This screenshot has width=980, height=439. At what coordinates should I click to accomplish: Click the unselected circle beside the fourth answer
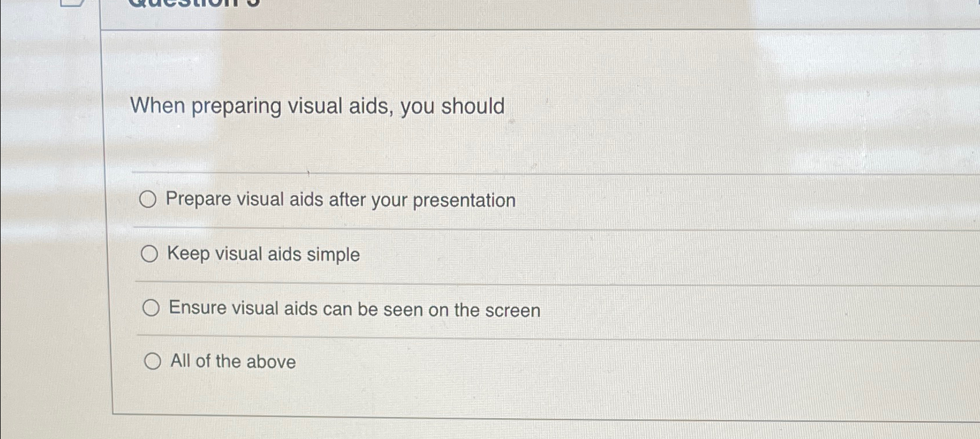(x=153, y=362)
